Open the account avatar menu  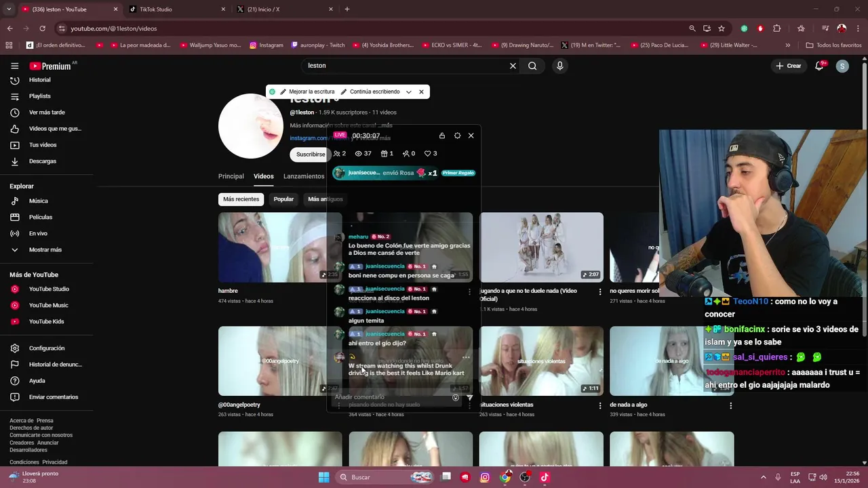click(x=842, y=66)
